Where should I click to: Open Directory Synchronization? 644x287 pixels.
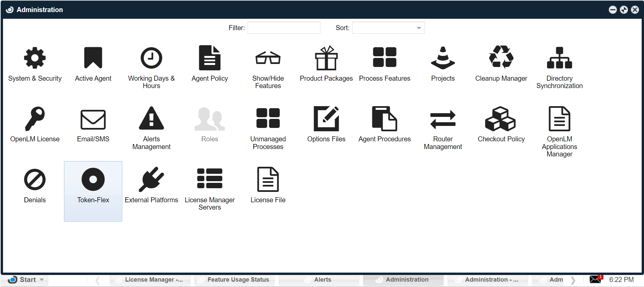click(559, 58)
